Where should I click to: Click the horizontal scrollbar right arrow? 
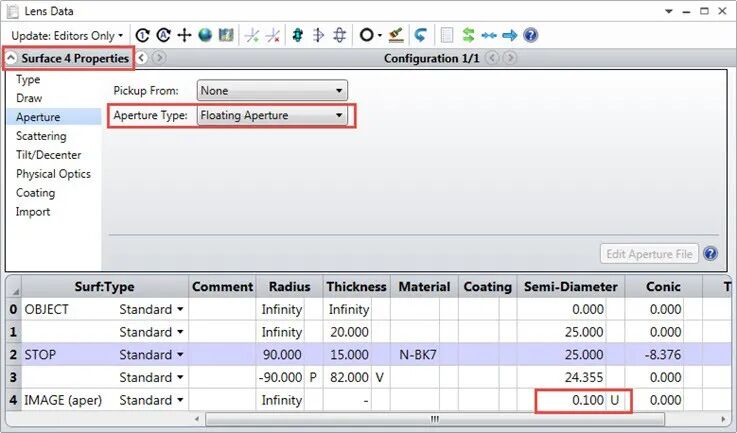coord(722,419)
